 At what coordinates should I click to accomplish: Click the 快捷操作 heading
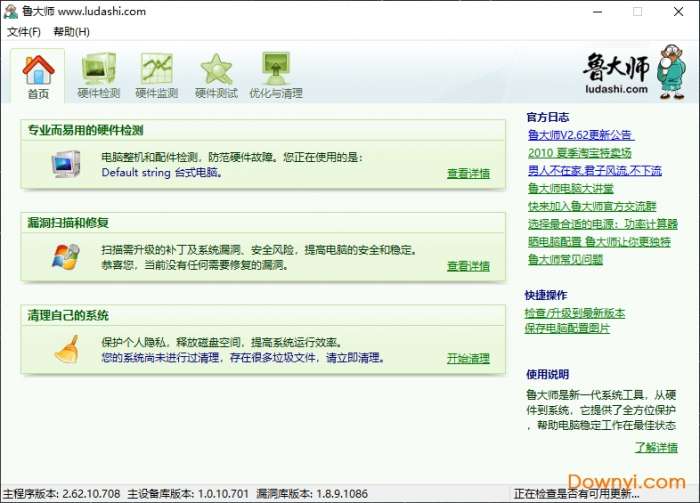pyautogui.click(x=546, y=295)
